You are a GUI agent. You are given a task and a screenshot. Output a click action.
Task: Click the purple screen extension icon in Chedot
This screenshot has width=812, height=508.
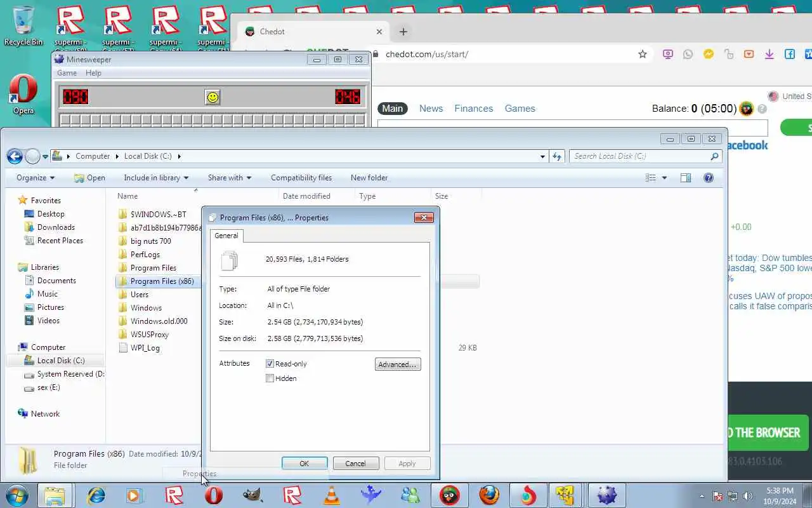click(668, 55)
